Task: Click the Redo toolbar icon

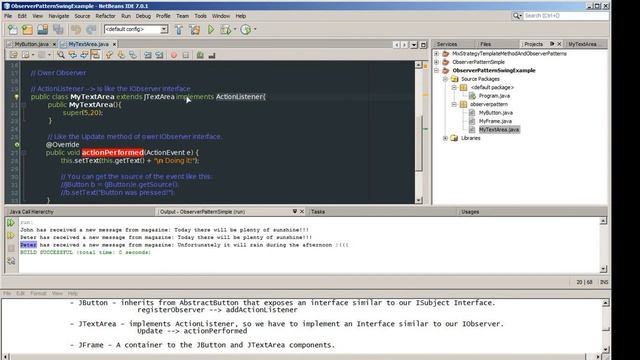Action: [x=91, y=29]
